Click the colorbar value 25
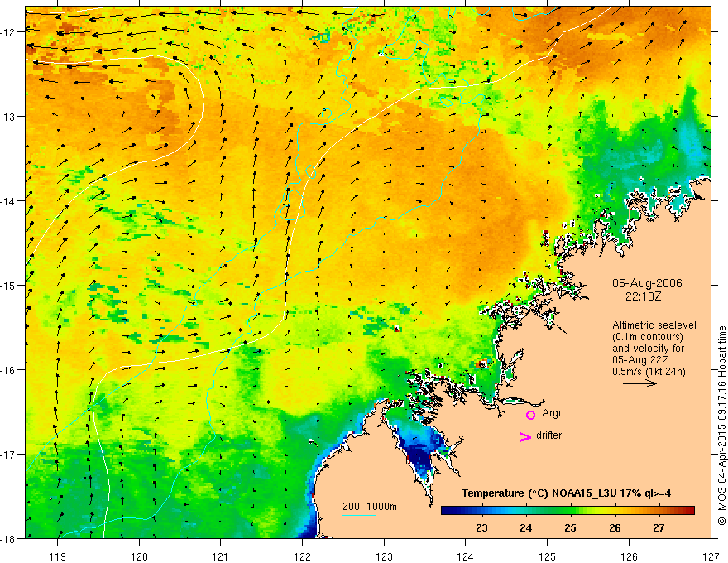This screenshot has height=563, width=728. pos(570,527)
